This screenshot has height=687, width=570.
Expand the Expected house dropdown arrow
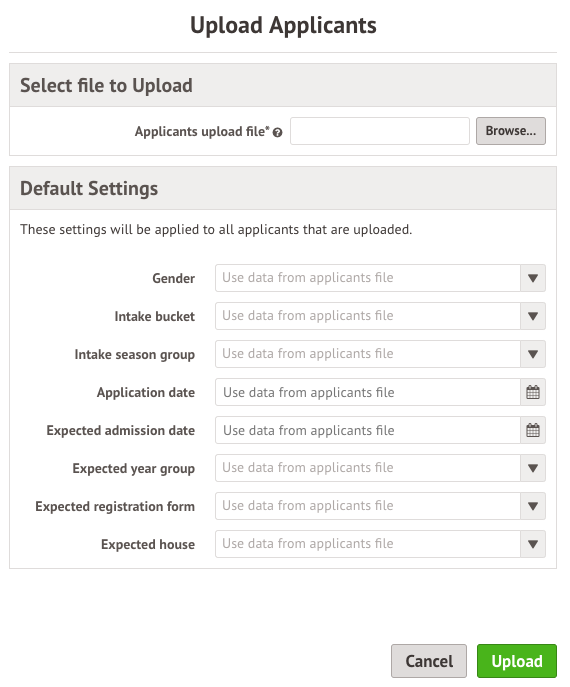tap(533, 544)
